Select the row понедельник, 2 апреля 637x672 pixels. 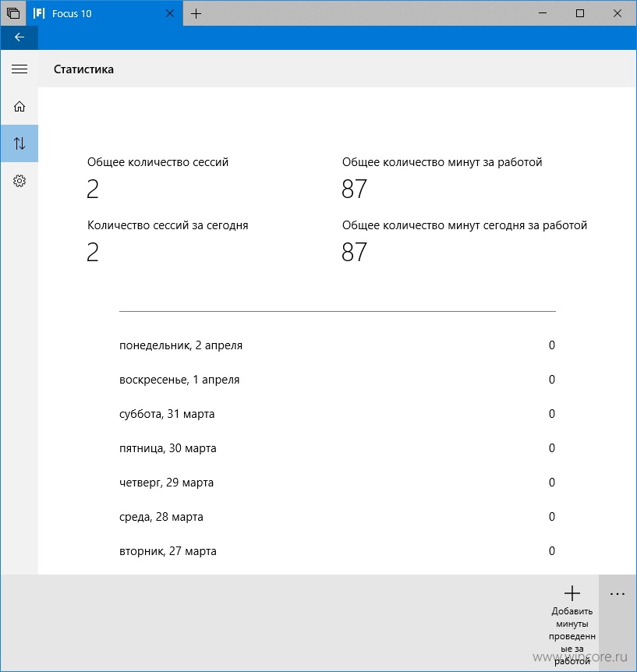pyautogui.click(x=338, y=345)
